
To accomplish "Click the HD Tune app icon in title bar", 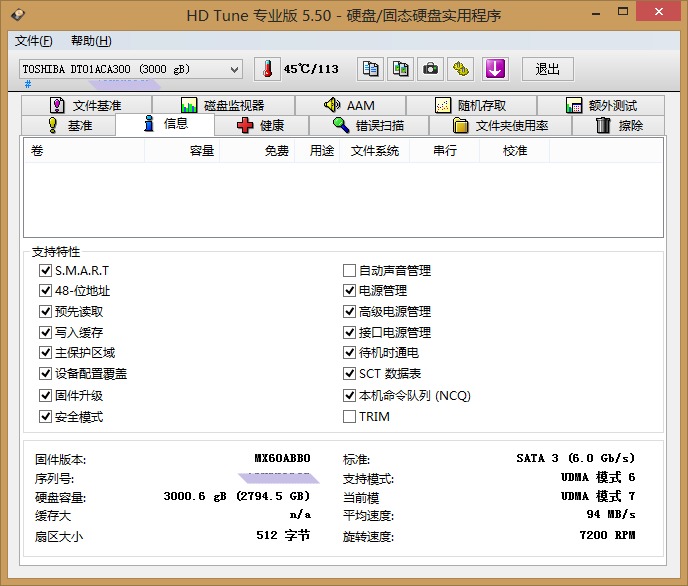I will [18, 15].
